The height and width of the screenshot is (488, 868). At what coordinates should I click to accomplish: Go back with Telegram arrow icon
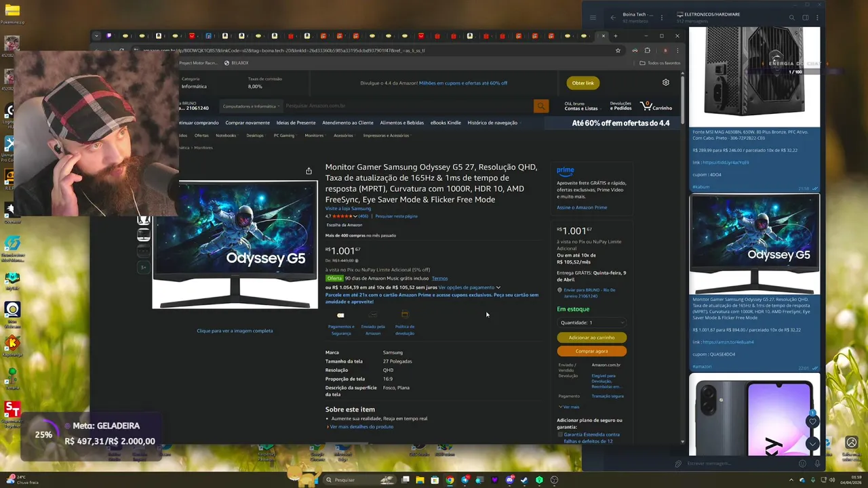613,18
